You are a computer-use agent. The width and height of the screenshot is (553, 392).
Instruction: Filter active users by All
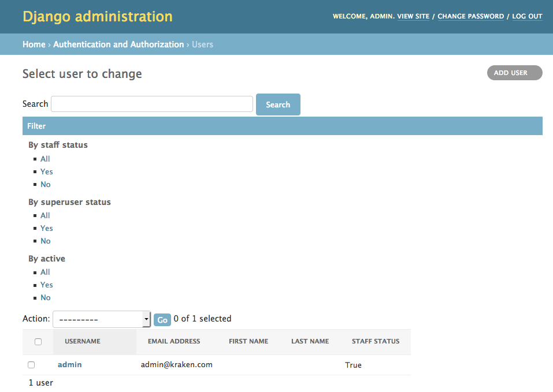[x=45, y=272]
